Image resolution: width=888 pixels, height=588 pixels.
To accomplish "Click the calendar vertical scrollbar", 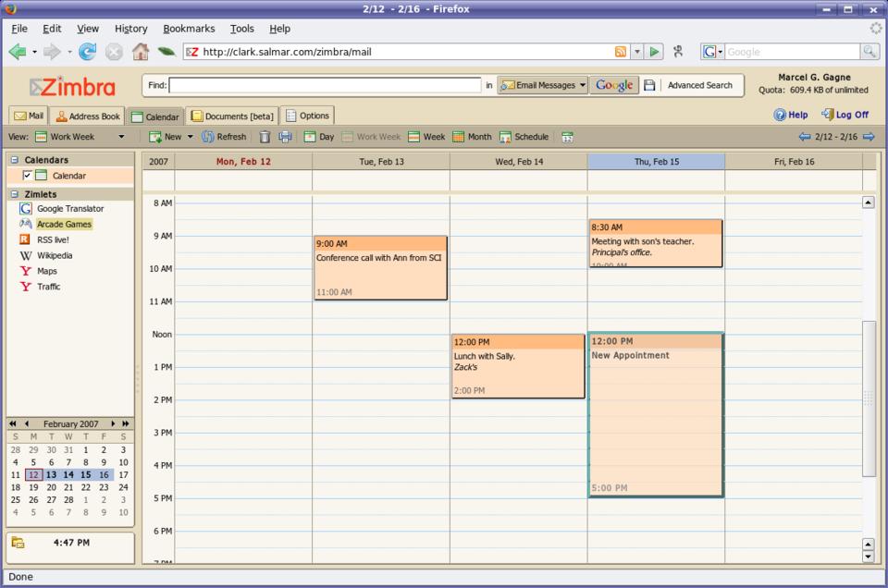I will pos(868,398).
